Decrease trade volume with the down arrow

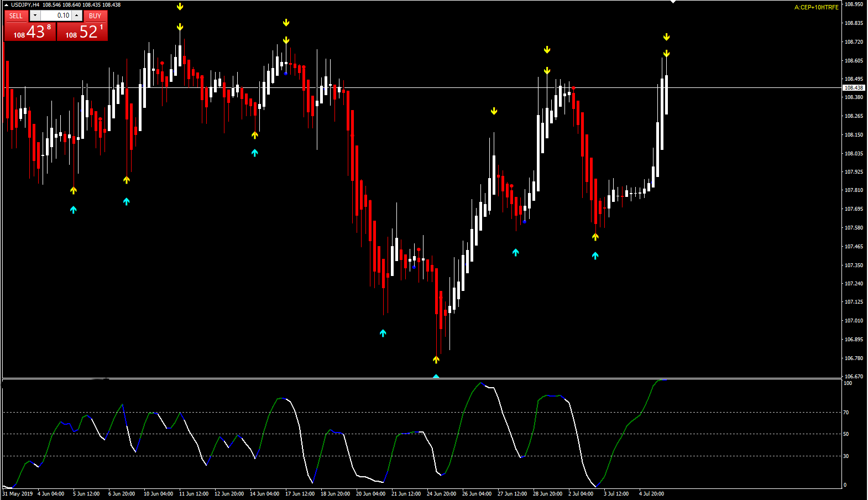[x=35, y=15]
